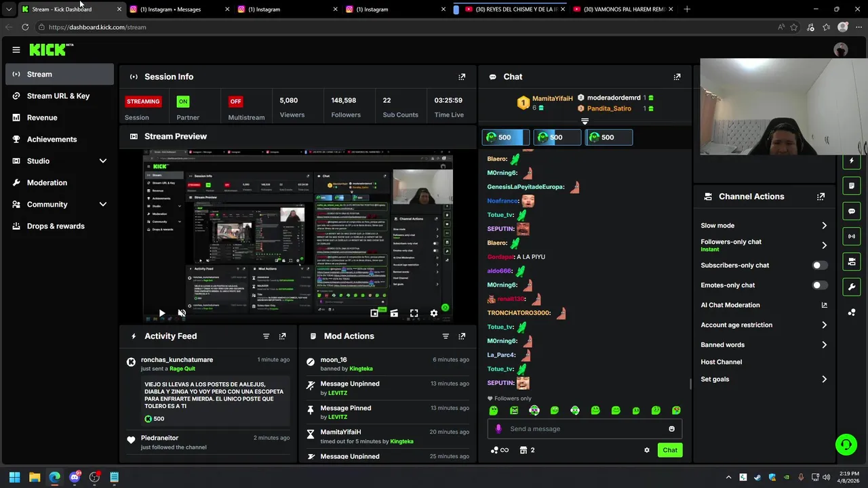This screenshot has height=488, width=868.
Task: Toggle theater mode in the stream preview
Action: (x=394, y=313)
